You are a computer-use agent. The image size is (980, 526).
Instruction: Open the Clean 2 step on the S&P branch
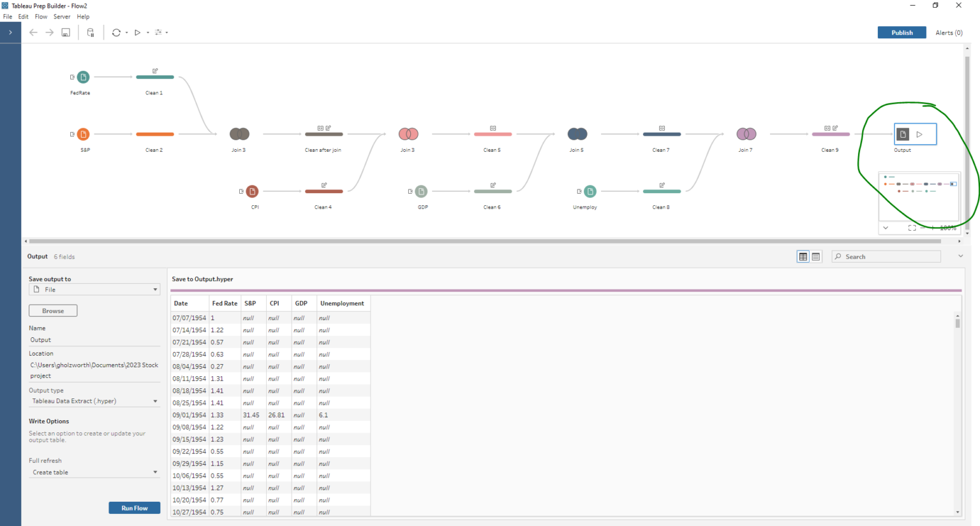coord(154,134)
